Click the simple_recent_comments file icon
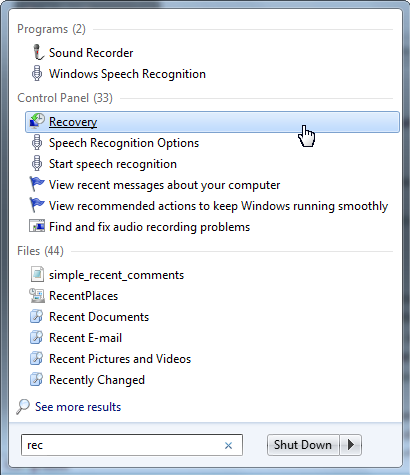The height and width of the screenshot is (475, 410). pyautogui.click(x=37, y=274)
